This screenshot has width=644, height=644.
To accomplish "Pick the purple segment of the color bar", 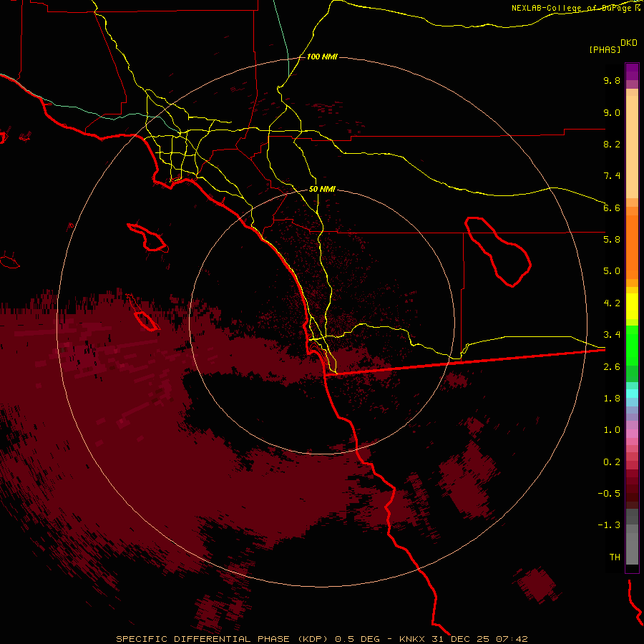I will coord(632,72).
